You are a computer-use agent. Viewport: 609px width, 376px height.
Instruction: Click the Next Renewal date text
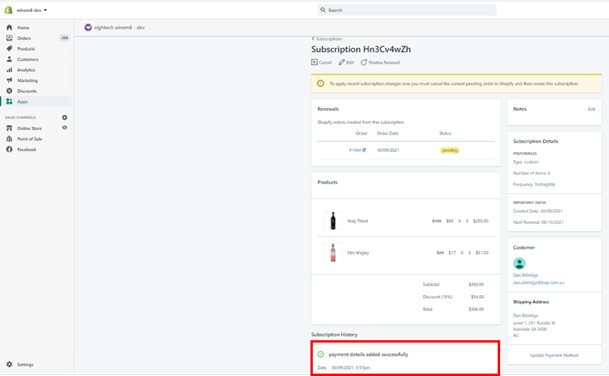click(538, 222)
